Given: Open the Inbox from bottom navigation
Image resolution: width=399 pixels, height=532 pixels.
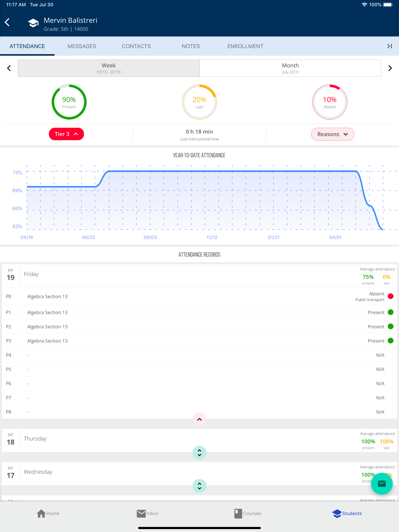Looking at the screenshot, I should pos(147,514).
